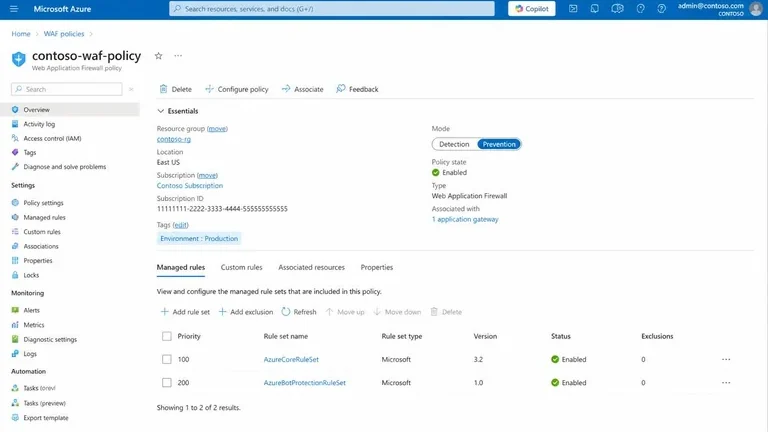Open Cloud Shell icon in top bar
Screen dimensions: 768x432
click(573, 9)
